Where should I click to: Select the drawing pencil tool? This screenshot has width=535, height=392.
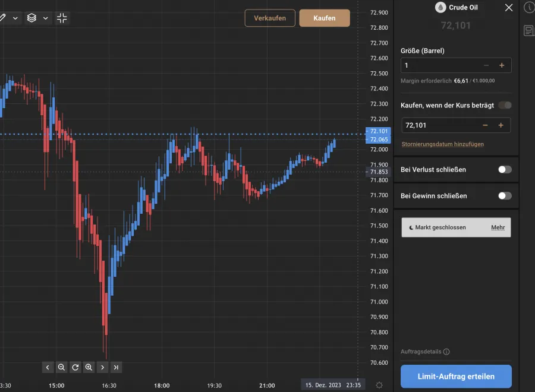[4, 18]
